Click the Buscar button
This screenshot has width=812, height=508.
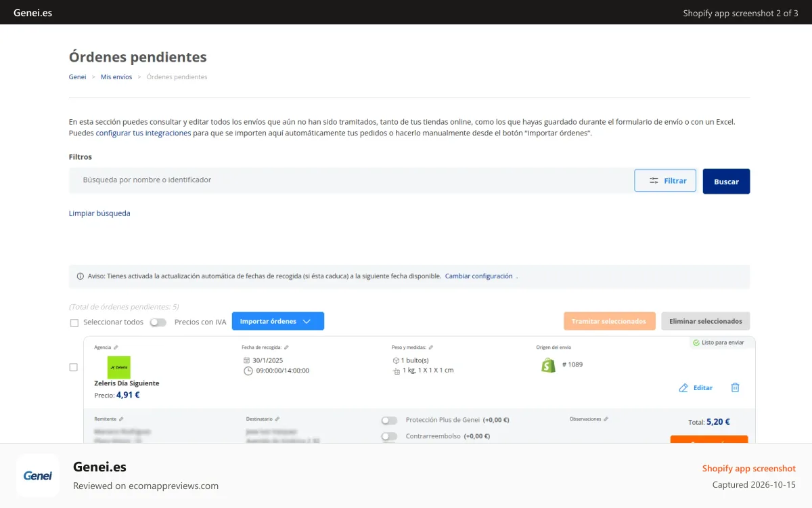click(x=726, y=182)
